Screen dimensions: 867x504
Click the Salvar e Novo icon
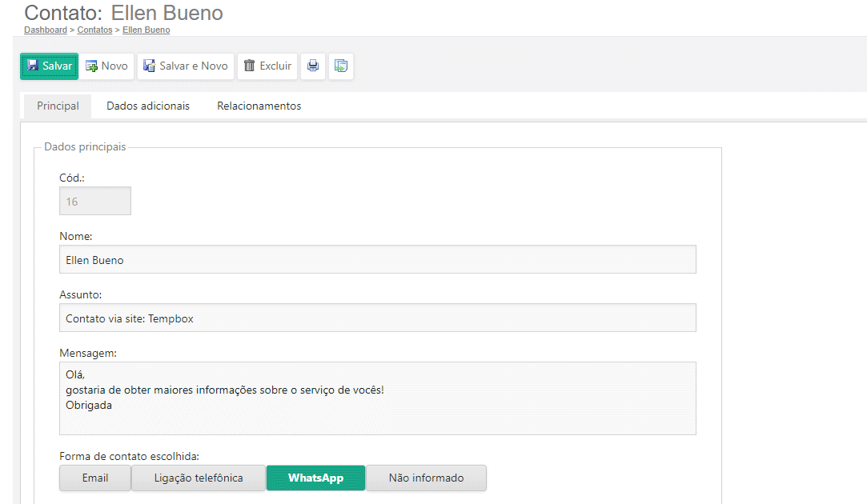coord(149,66)
